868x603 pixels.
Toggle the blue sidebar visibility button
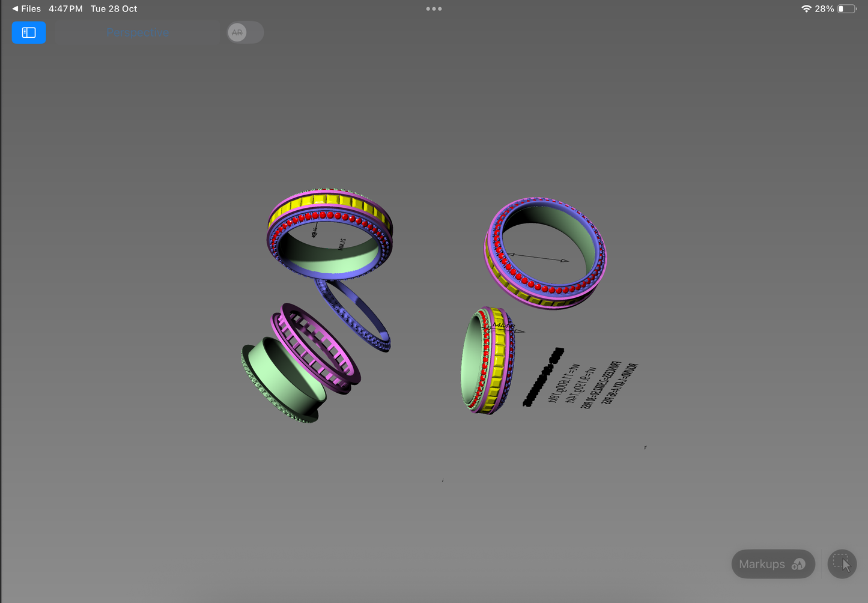[x=28, y=32]
